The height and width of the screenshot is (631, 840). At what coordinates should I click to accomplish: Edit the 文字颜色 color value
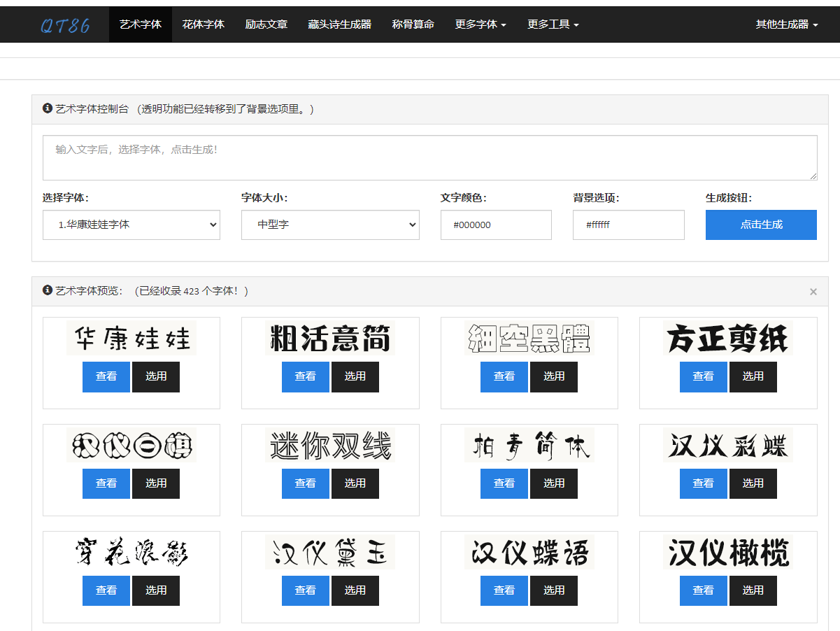[x=496, y=225]
